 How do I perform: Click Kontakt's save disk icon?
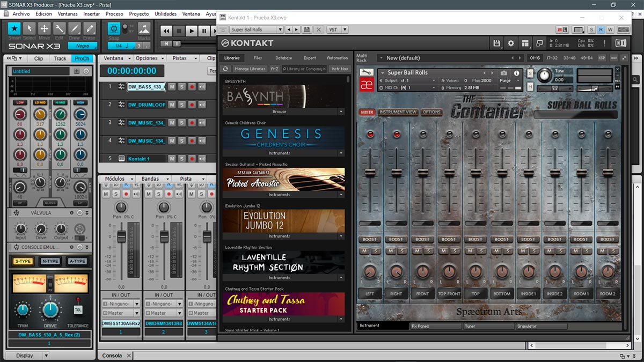pyautogui.click(x=496, y=43)
